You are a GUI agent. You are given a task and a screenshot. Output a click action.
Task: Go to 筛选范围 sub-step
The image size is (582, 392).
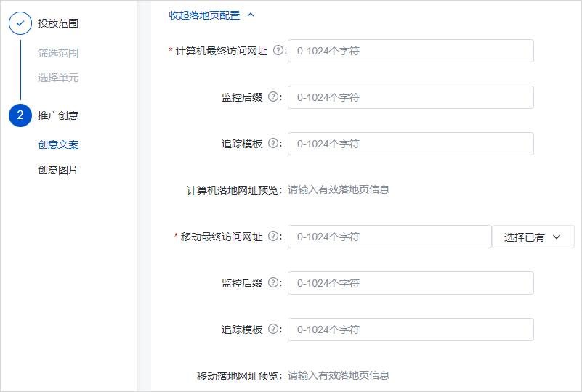[58, 53]
